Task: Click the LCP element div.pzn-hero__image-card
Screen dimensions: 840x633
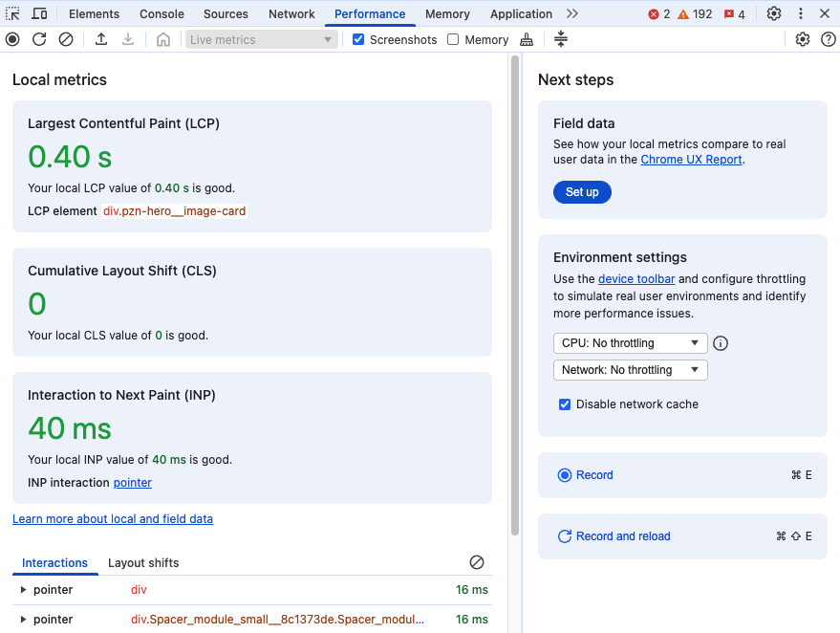Action: pyautogui.click(x=174, y=211)
